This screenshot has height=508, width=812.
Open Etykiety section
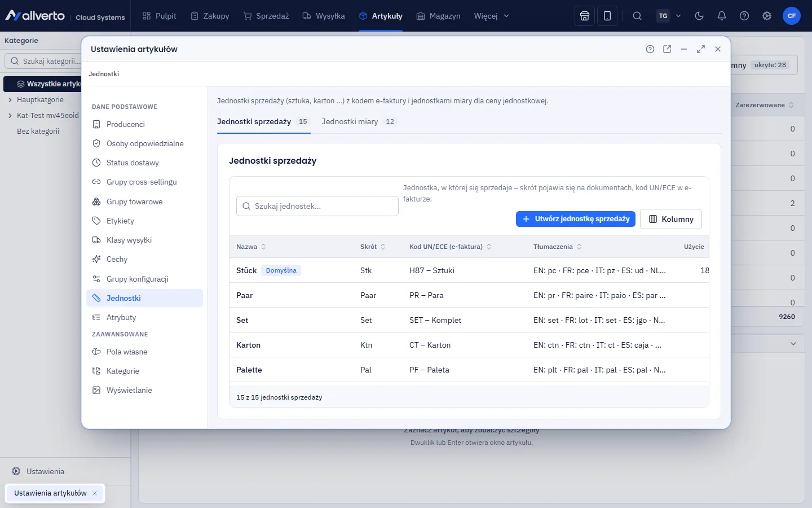145,221
